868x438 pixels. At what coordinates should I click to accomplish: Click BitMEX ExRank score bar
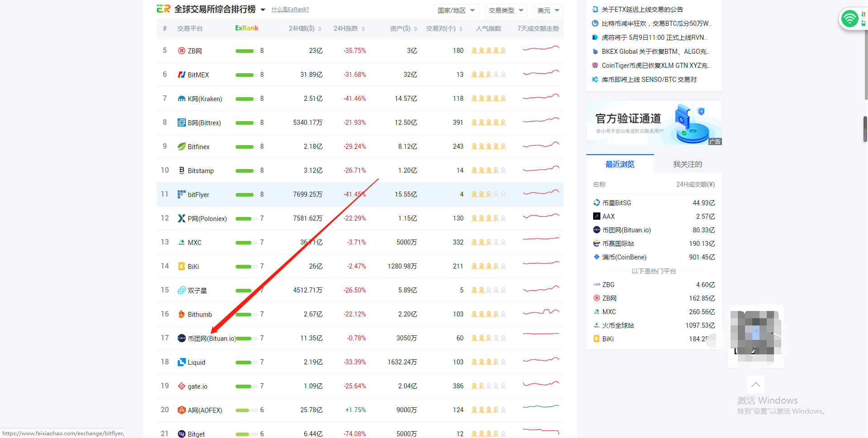(x=247, y=75)
